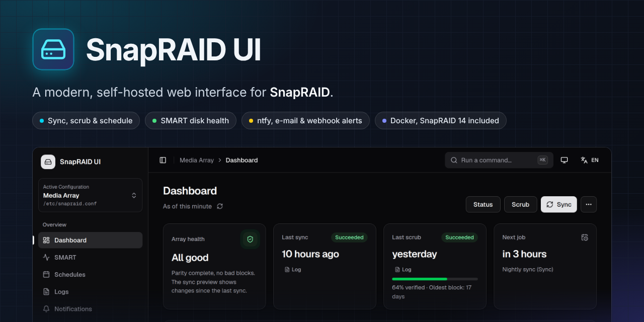Image resolution: width=644 pixels, height=322 pixels.
Task: Click the Schedules calendar icon
Action: [46, 274]
